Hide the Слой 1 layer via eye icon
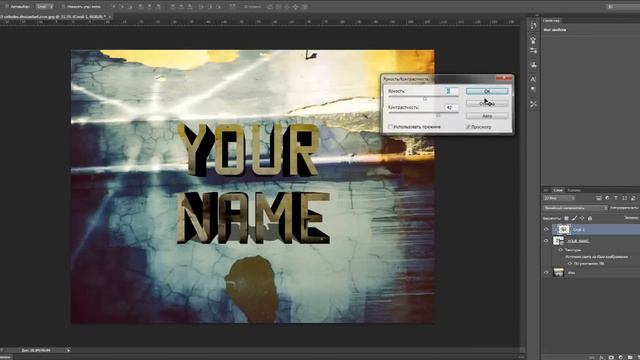This screenshot has height=360, width=640. click(546, 229)
